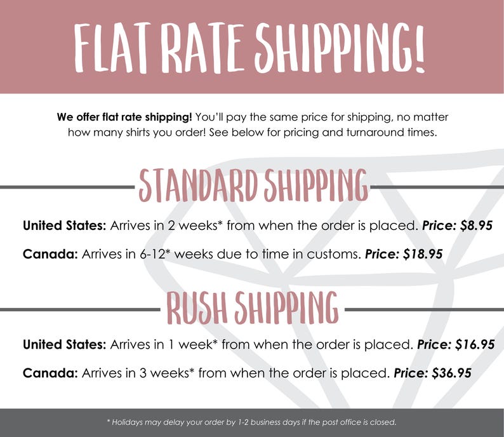Click 'Arrives in 2 weeks*' text
The height and width of the screenshot is (437, 504).
pos(166,225)
